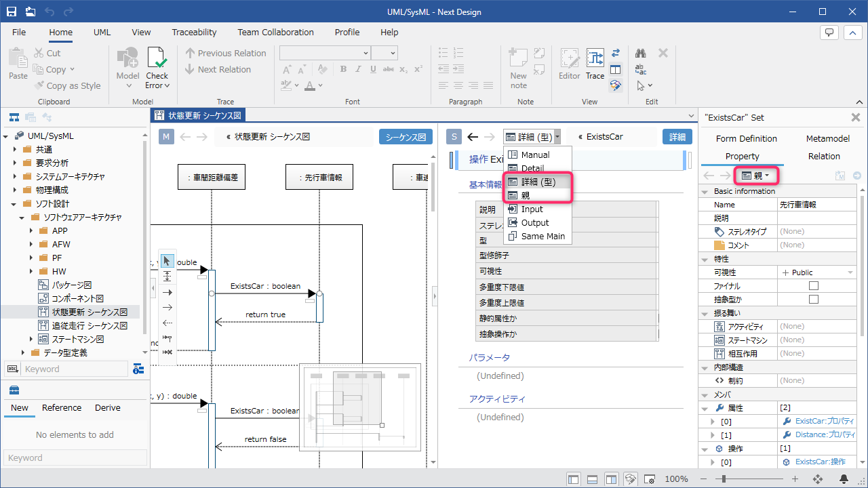Image resolution: width=868 pixels, height=488 pixels.
Task: Switch to the Relation tab in inspector
Action: [x=824, y=156]
